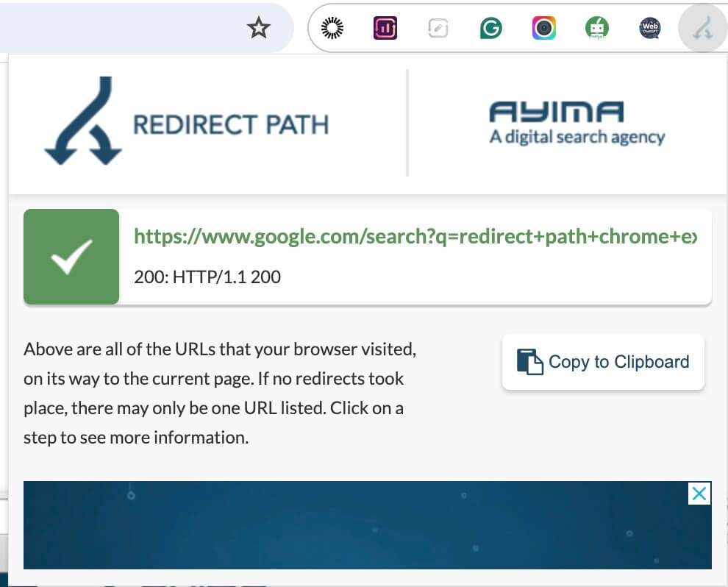Open the Grammarly extension icon
Image resolution: width=728 pixels, height=587 pixels.
490,28
